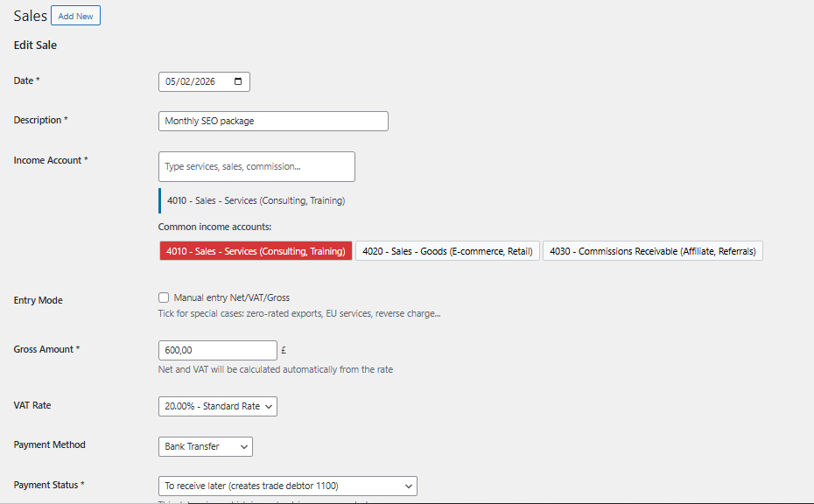814x504 pixels.
Task: Focus the Income Account search box
Action: 256,166
